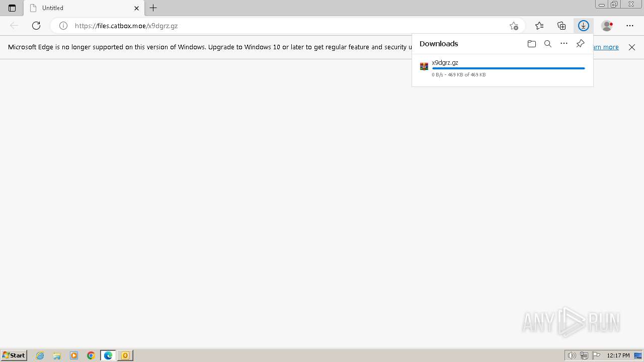This screenshot has width=644, height=362.
Task: Open the yellow app on taskbar
Action: click(125, 355)
